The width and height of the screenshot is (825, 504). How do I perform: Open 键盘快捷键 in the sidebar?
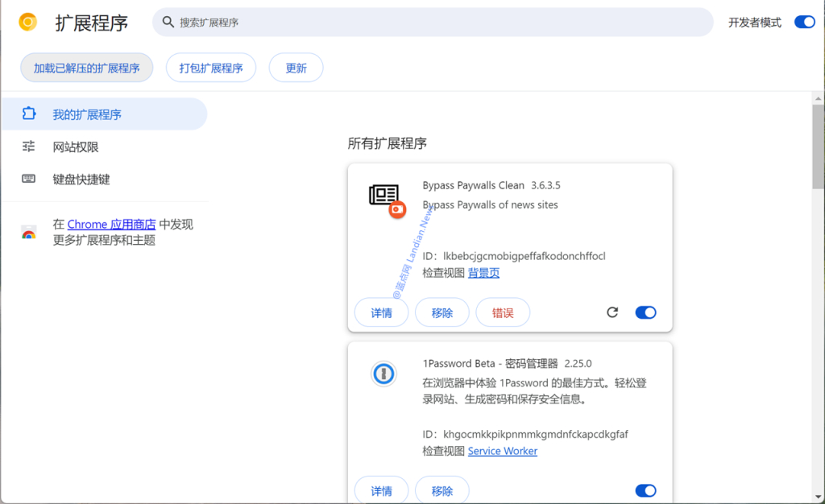click(x=105, y=180)
